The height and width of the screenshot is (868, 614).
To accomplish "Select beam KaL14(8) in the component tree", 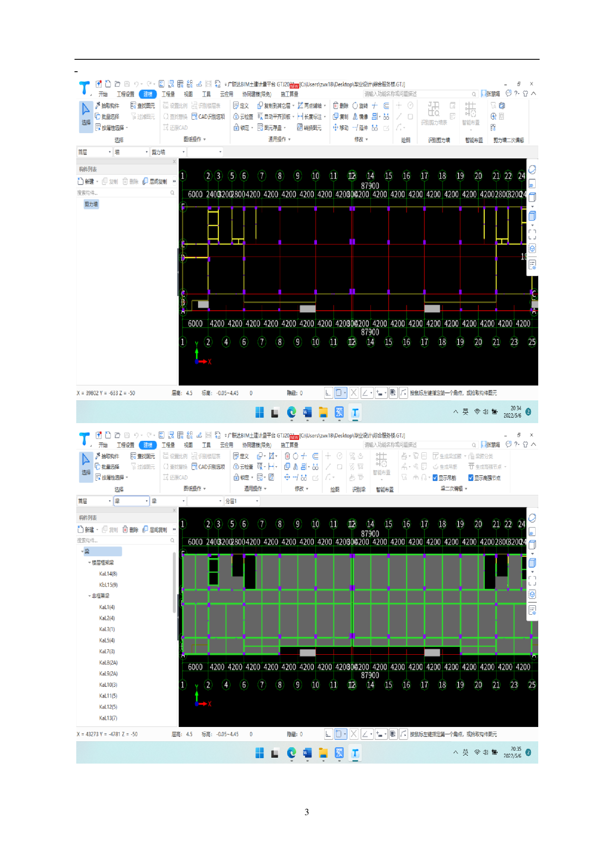I will click(108, 574).
